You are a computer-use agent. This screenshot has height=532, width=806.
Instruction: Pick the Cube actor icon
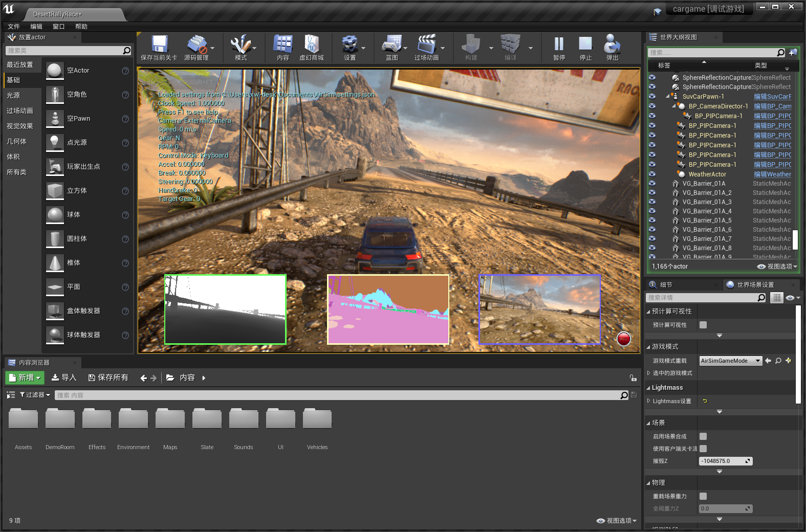(55, 191)
